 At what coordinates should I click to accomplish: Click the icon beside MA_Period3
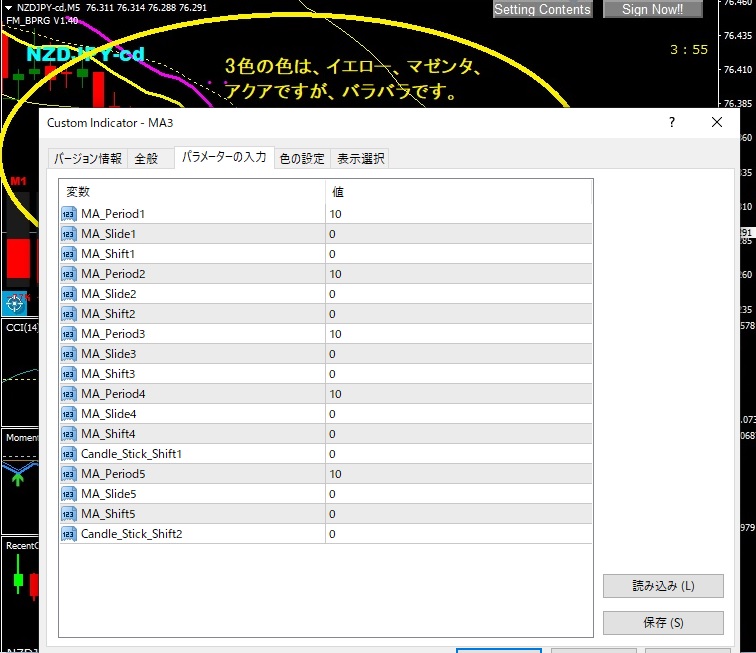tap(69, 334)
